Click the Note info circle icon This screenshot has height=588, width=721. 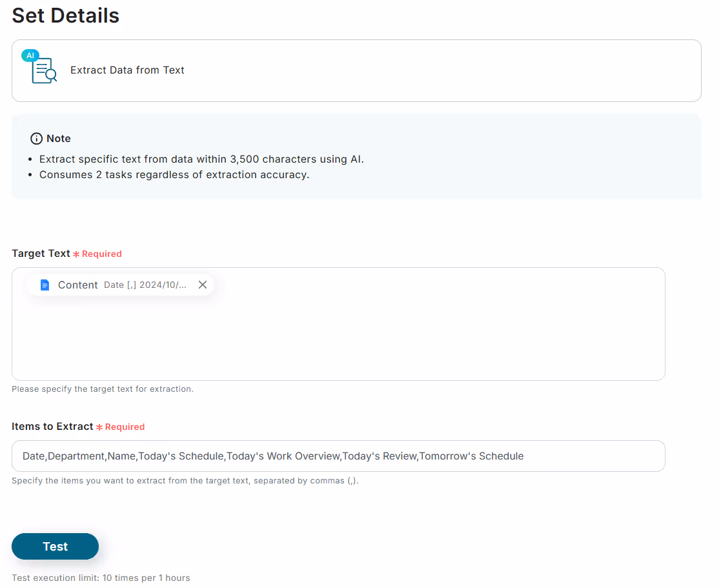point(36,138)
